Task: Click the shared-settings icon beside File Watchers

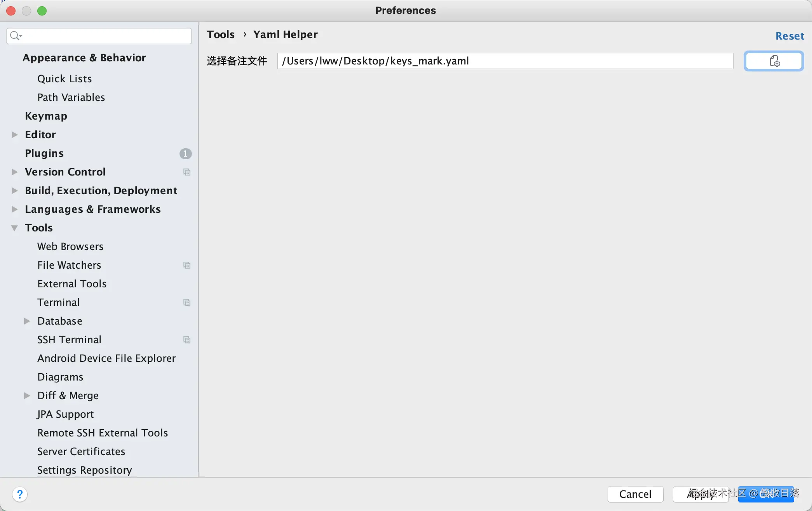Action: point(187,265)
